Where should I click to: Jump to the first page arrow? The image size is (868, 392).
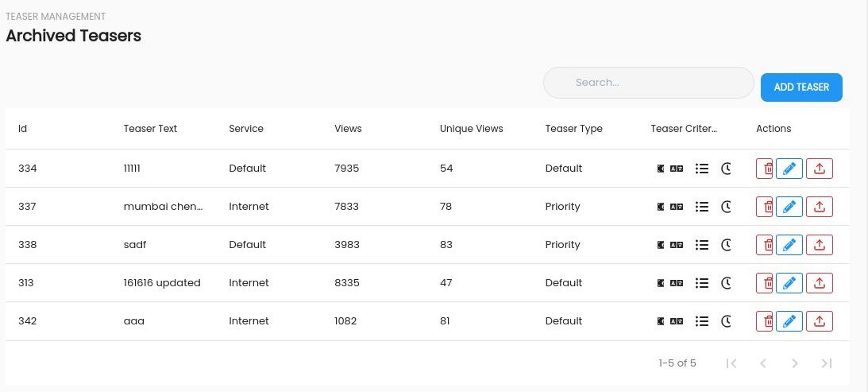[x=731, y=363]
